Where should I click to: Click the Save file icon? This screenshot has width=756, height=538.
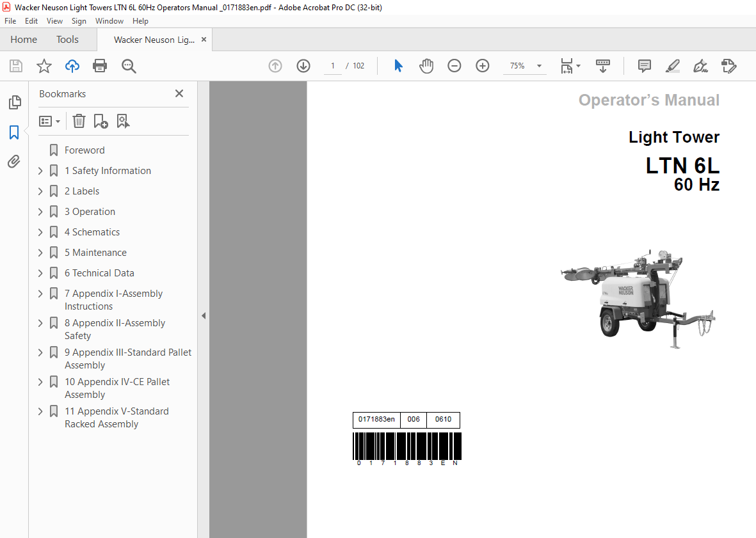click(x=16, y=66)
